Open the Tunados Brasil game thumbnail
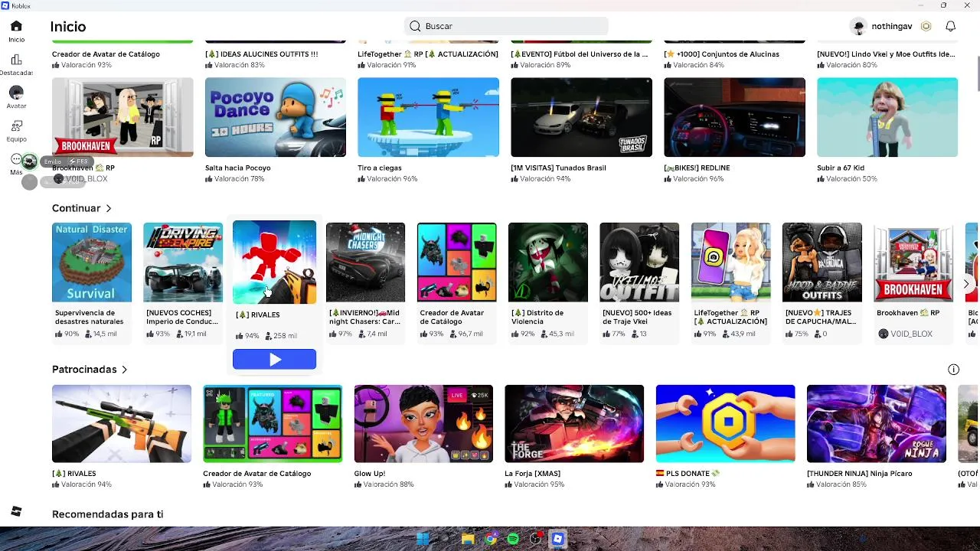The image size is (980, 551). click(x=581, y=117)
